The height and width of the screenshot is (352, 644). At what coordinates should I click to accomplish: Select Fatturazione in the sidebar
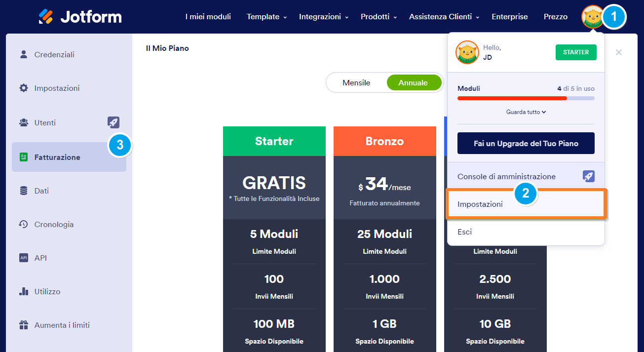pyautogui.click(x=69, y=157)
